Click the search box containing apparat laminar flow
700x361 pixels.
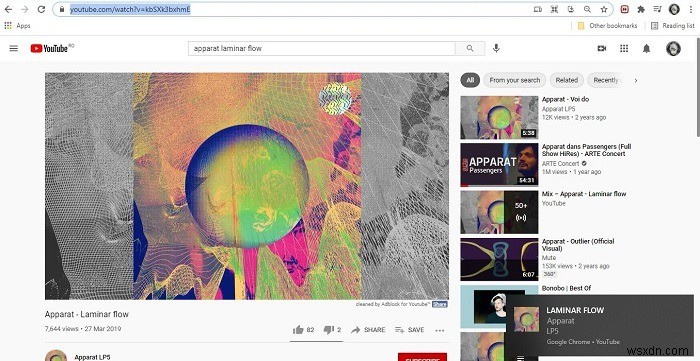[321, 48]
